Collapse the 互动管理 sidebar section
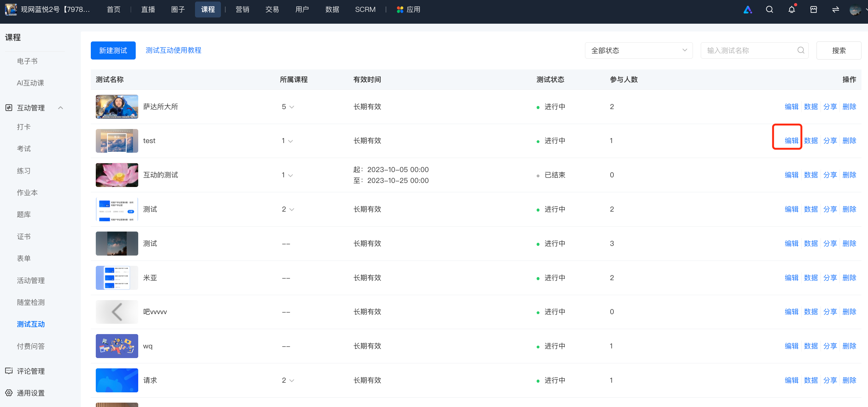Screen dimensions: 868x407 click(61, 108)
